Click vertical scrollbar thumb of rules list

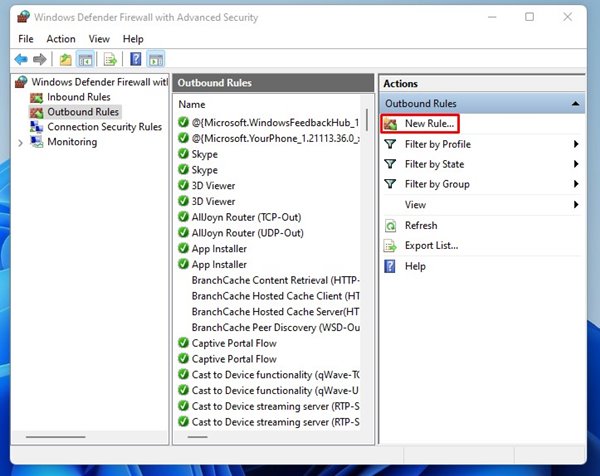[x=367, y=120]
